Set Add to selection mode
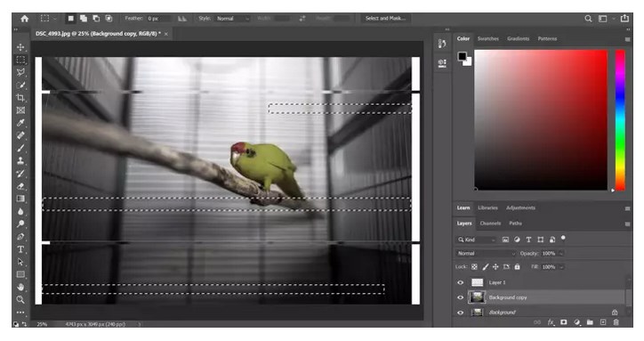 click(x=84, y=19)
